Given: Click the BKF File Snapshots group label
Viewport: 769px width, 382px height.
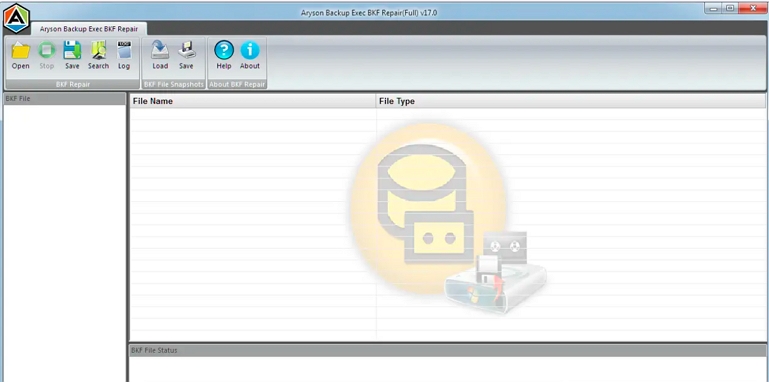Looking at the screenshot, I should tap(174, 84).
